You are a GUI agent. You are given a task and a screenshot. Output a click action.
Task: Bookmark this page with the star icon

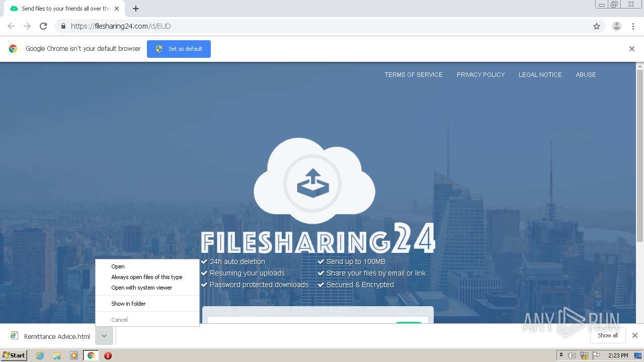(597, 26)
